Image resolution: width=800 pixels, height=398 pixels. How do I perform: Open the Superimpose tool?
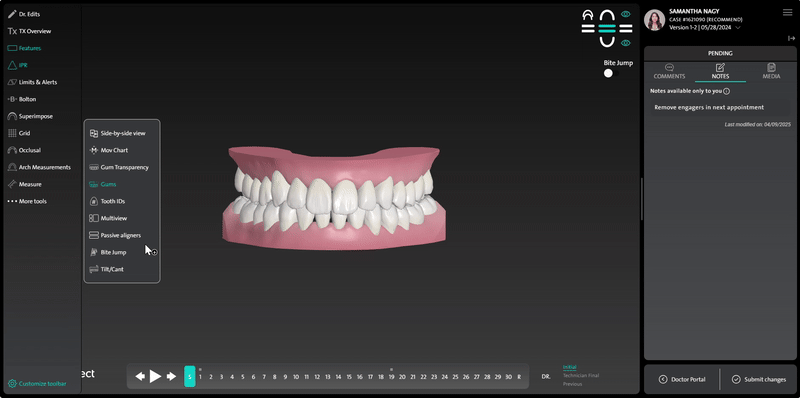[30, 116]
